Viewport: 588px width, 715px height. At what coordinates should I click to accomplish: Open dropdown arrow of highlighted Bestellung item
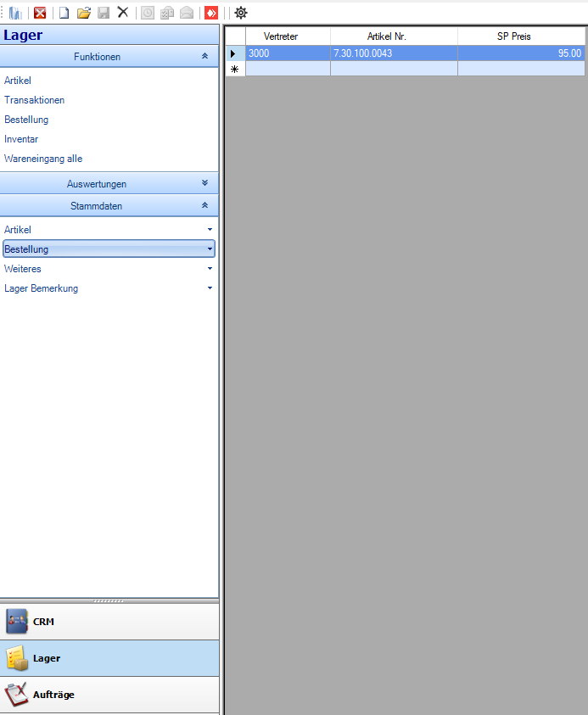point(210,249)
